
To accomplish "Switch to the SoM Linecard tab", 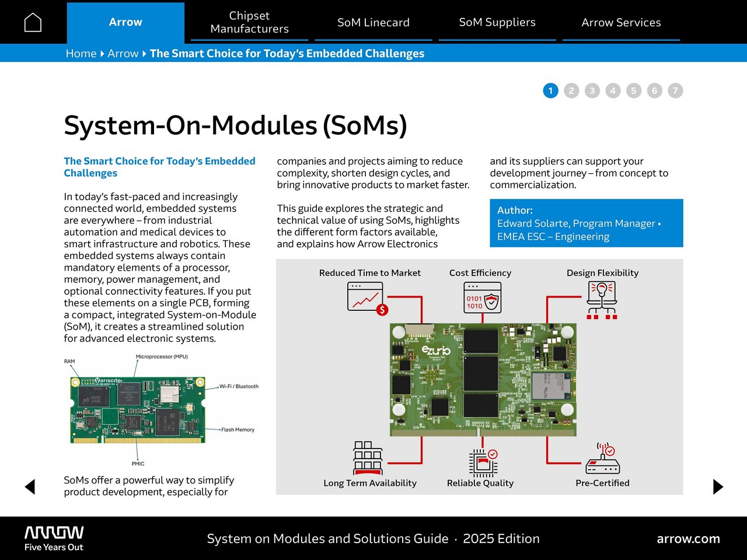I will [x=373, y=22].
